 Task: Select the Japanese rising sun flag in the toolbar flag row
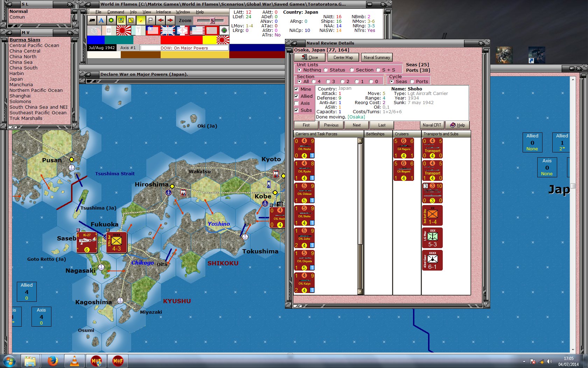click(124, 30)
